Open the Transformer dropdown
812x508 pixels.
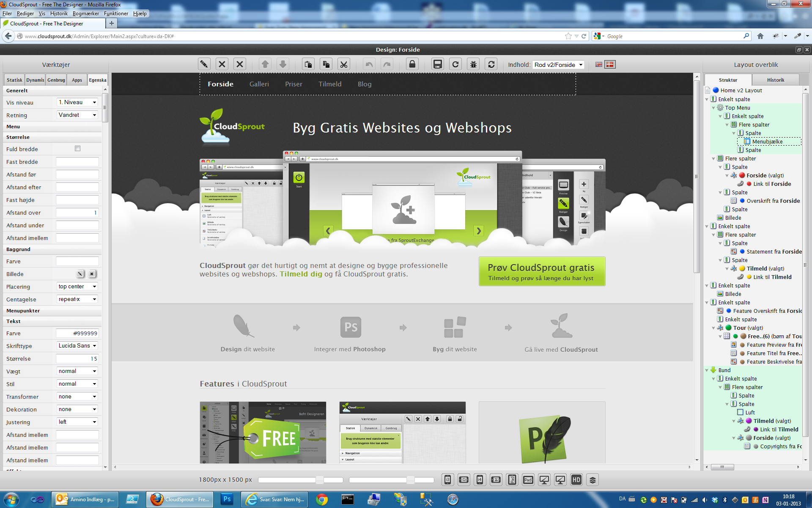pyautogui.click(x=77, y=397)
